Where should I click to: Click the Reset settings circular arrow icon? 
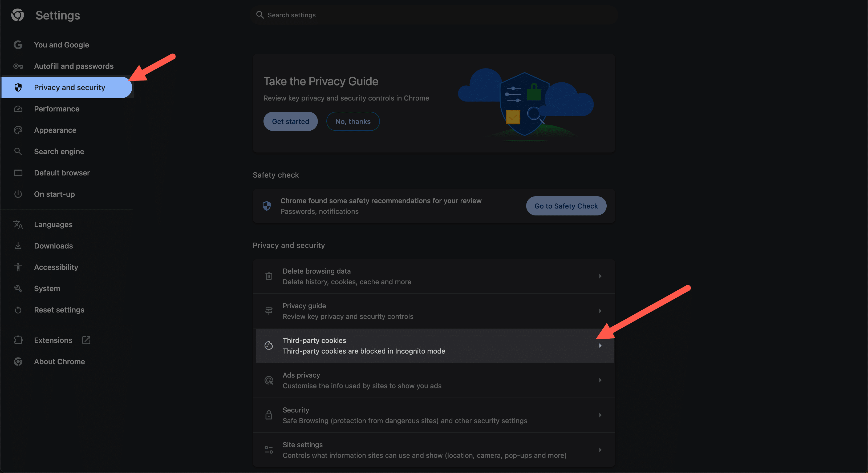pyautogui.click(x=18, y=310)
